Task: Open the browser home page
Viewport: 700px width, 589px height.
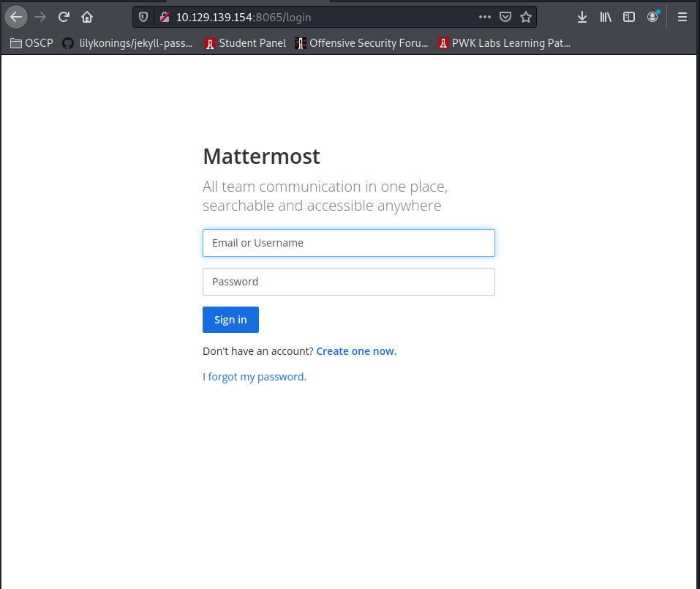Action: pyautogui.click(x=87, y=17)
